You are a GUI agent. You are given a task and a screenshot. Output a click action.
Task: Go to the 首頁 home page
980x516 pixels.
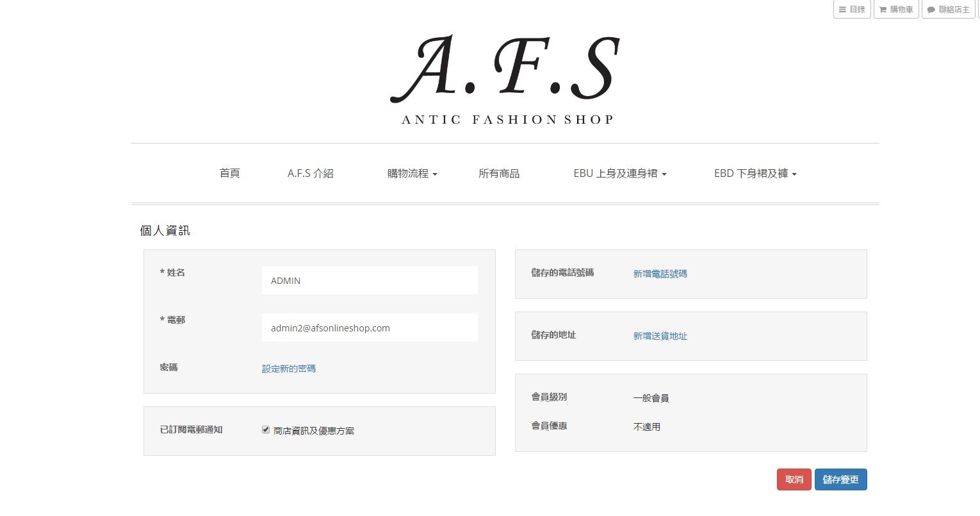(x=230, y=173)
